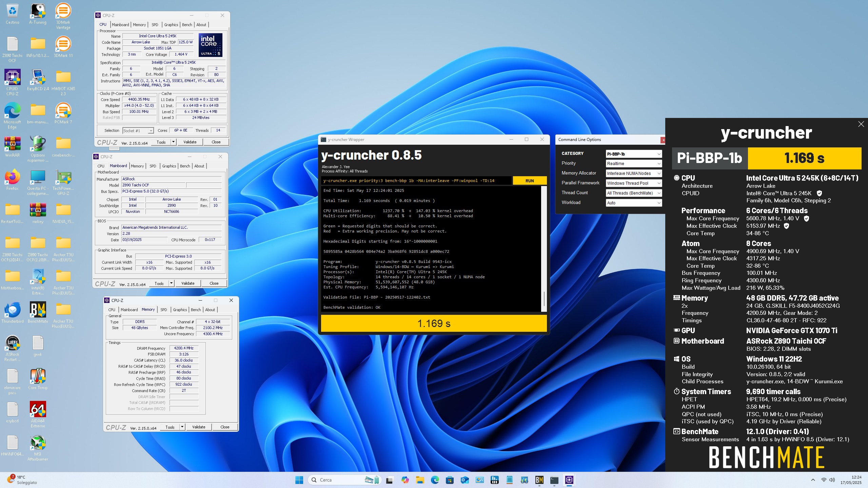Click the Cerca taskbar search box
The image size is (868, 488).
[344, 480]
